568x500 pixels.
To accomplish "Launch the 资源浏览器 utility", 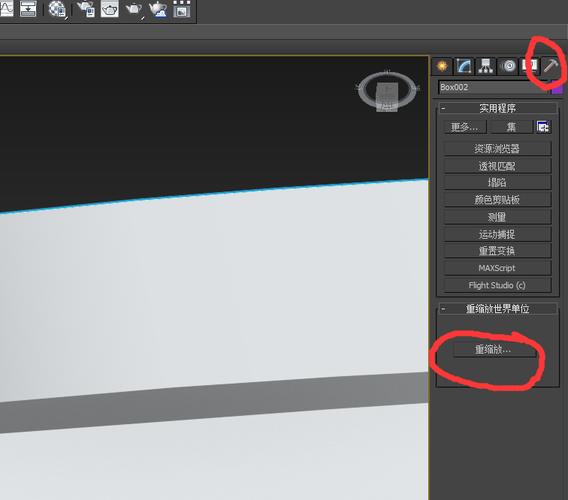I will 497,149.
